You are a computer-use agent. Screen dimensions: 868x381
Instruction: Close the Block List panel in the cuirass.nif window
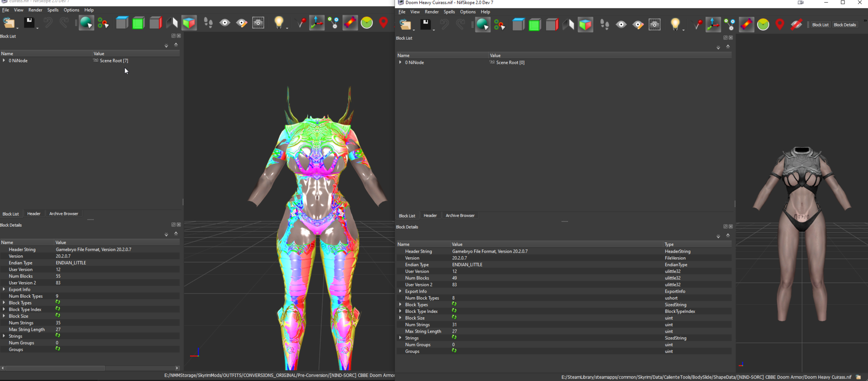pos(179,36)
